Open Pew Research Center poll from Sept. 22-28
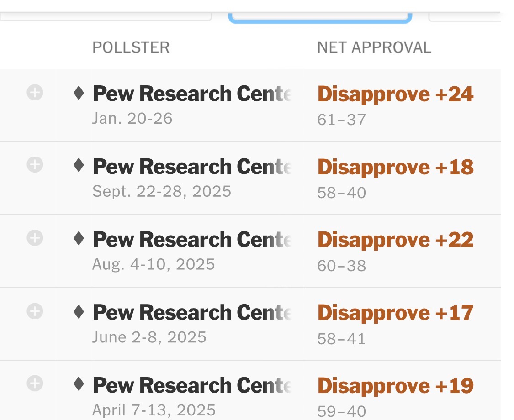The width and height of the screenshot is (514, 420). [x=192, y=167]
